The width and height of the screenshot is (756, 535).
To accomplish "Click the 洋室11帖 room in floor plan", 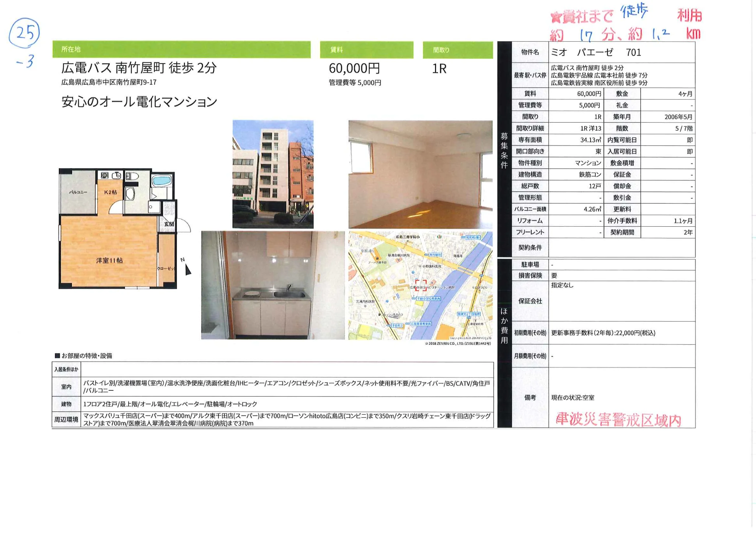I will pos(109,261).
